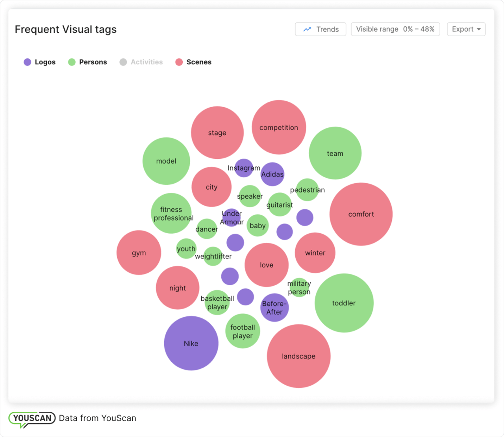
Task: Click the competition bubble
Action: point(279,127)
